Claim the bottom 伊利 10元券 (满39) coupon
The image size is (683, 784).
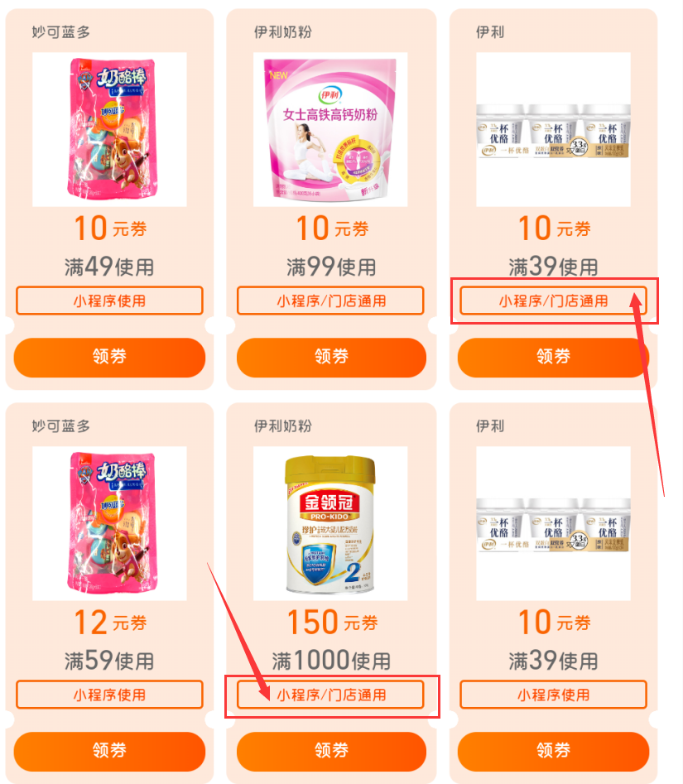553,751
